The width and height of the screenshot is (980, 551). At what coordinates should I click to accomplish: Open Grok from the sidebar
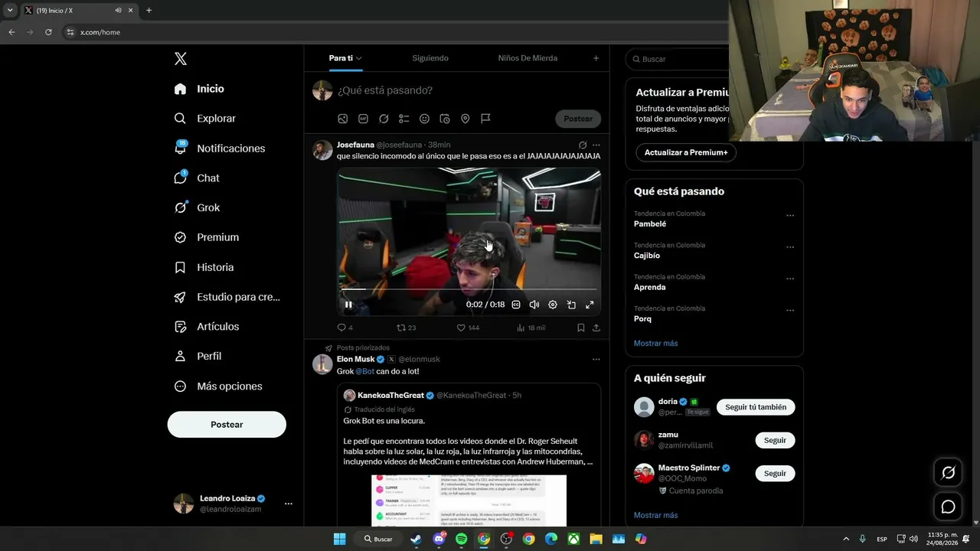pos(197,207)
